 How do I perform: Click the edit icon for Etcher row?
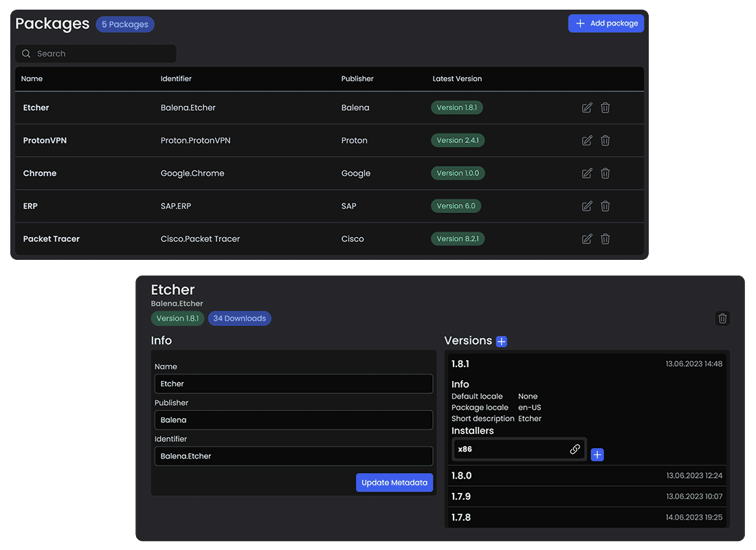tap(587, 108)
